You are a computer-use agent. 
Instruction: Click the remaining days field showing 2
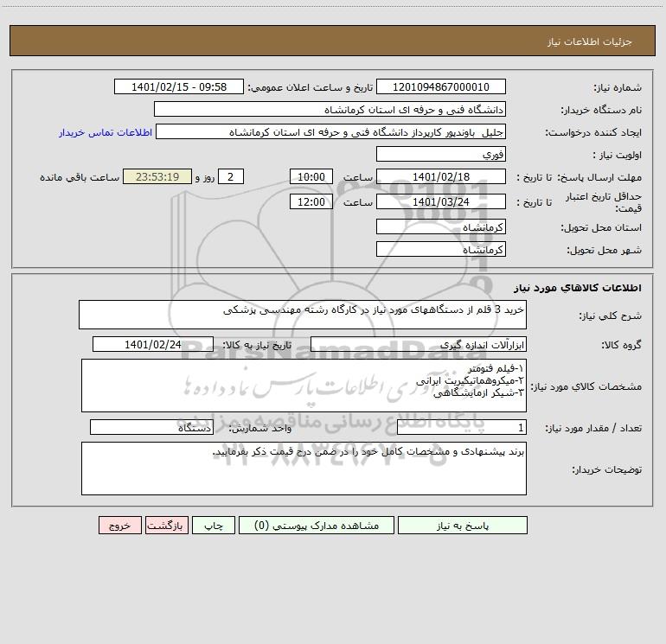[231, 176]
